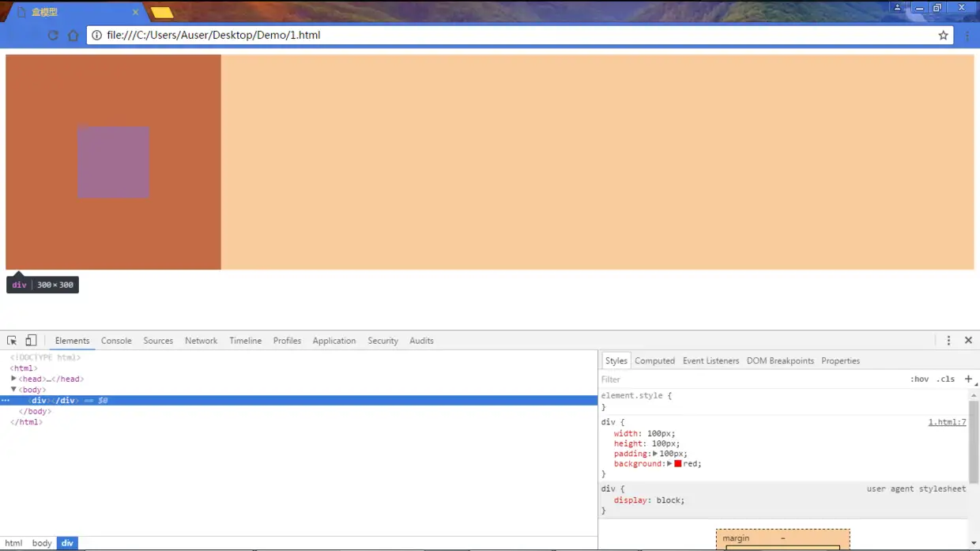
Task: Open the Profiles tab
Action: pos(287,341)
